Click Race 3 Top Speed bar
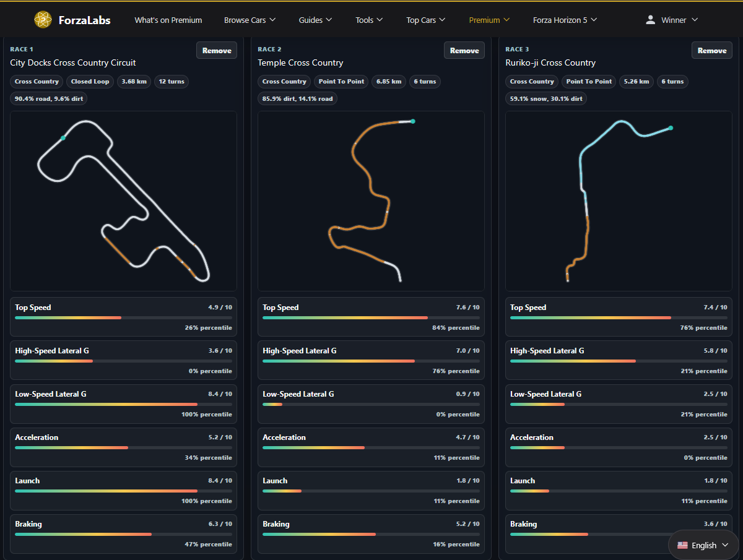 point(619,317)
